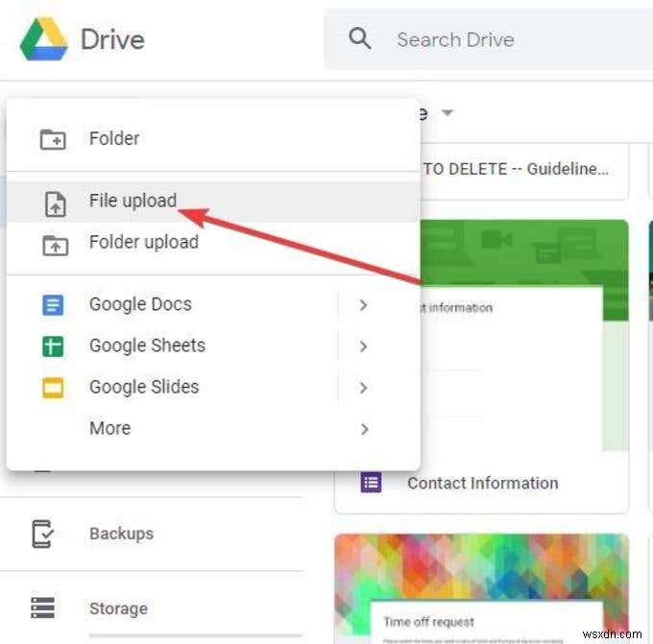Open the Time off request thumbnail
This screenshot has width=653, height=644.
click(x=481, y=588)
